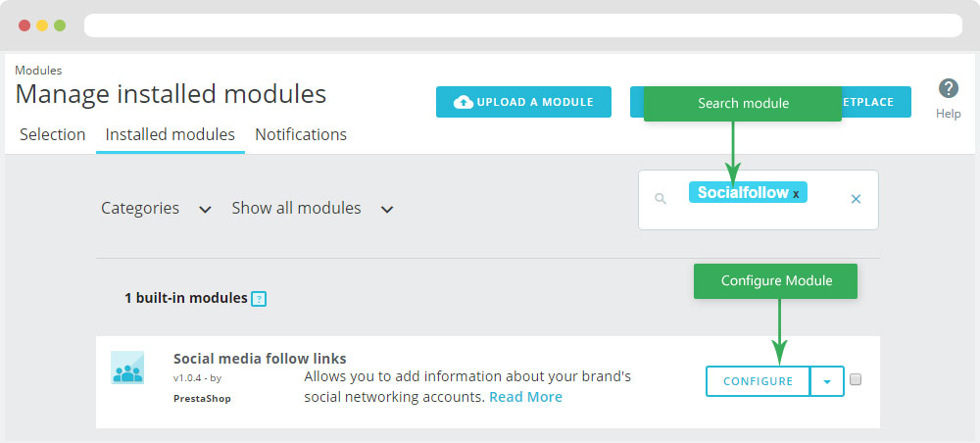Click the search magnifier icon
The image size is (980, 443).
pos(661,199)
